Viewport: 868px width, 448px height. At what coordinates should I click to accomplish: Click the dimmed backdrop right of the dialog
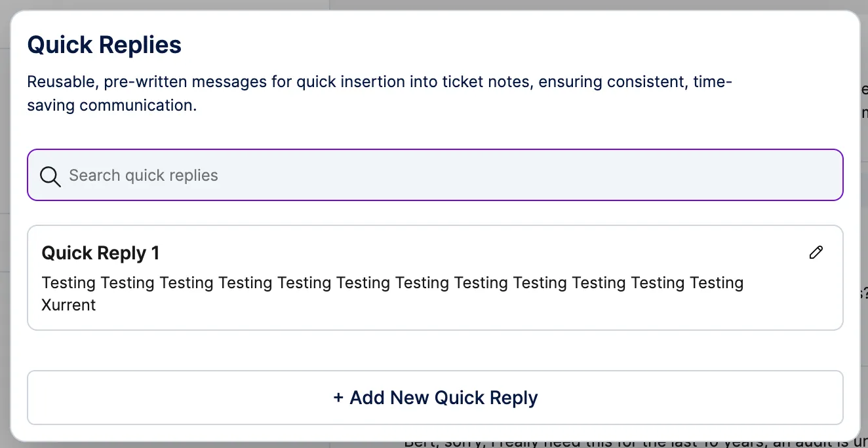coord(864,196)
